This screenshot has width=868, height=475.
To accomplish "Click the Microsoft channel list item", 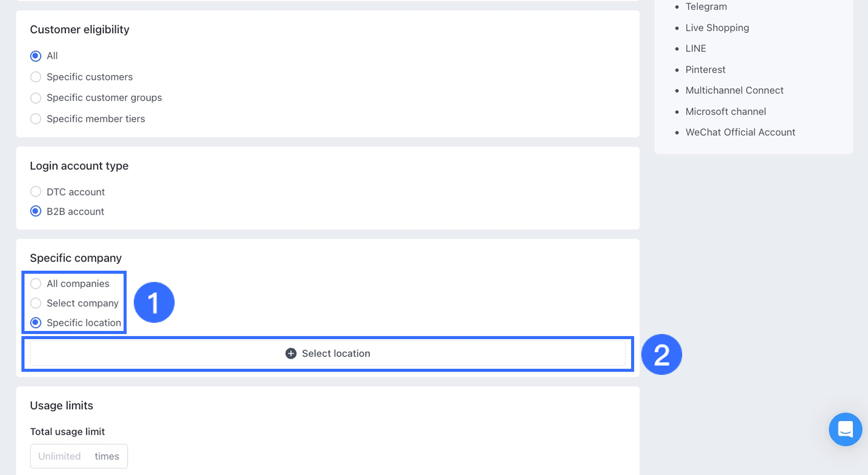I will click(726, 111).
